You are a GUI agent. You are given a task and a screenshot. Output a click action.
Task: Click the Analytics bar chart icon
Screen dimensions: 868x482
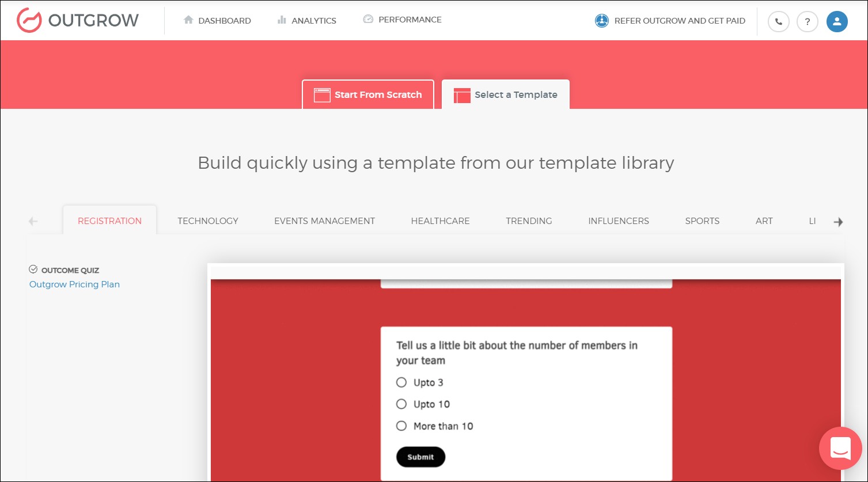[x=282, y=20]
